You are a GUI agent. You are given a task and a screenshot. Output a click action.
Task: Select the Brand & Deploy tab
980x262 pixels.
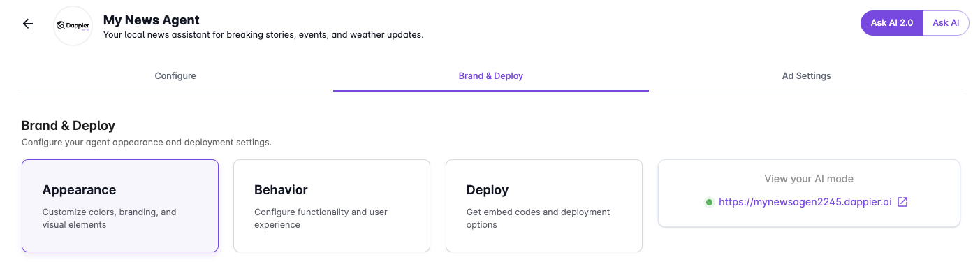point(491,75)
